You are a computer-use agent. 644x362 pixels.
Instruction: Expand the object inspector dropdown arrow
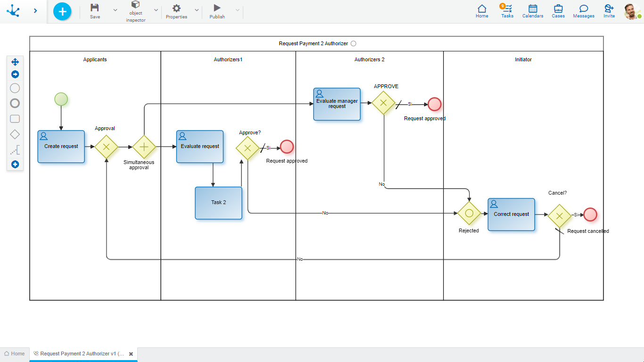[x=156, y=10]
